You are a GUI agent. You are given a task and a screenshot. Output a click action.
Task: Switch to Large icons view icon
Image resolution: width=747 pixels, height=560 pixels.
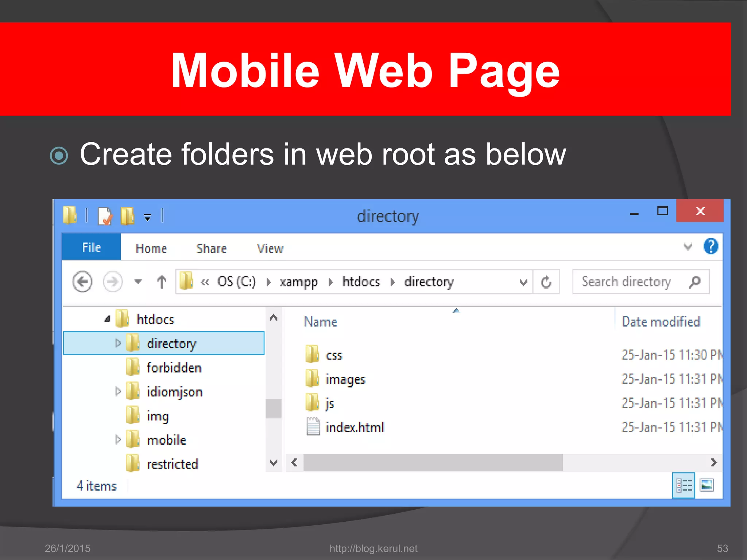707,485
